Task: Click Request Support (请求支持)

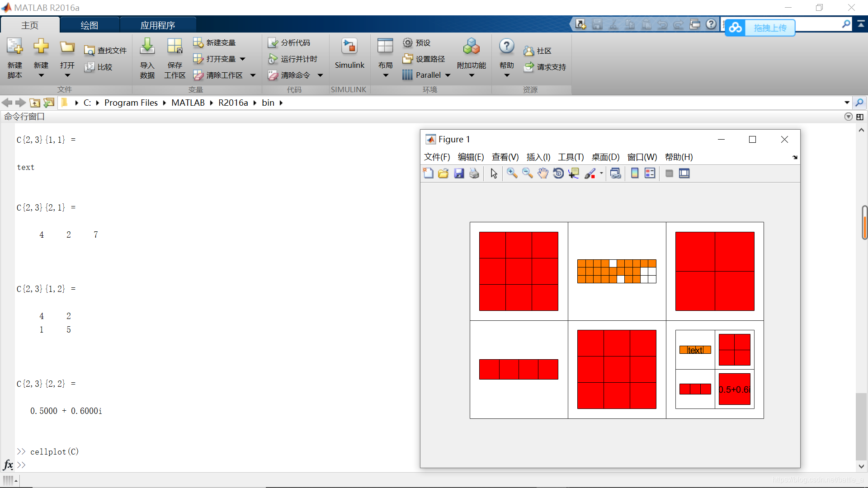Action: pyautogui.click(x=545, y=67)
